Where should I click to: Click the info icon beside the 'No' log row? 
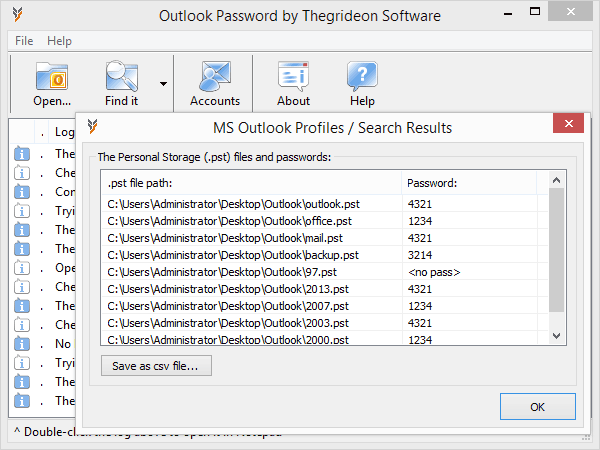(22, 344)
